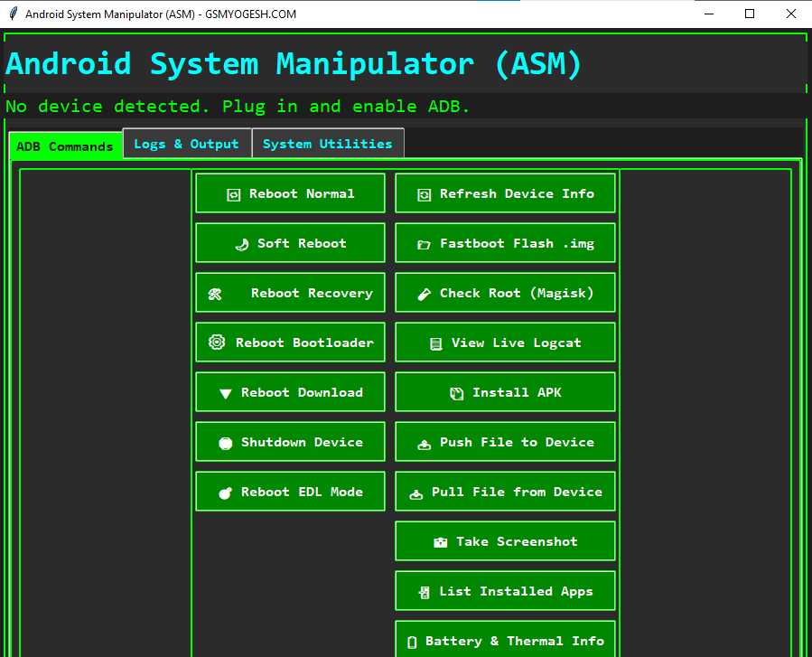Click the Reboot Bootloader gear icon
812x657 pixels.
pos(216,342)
